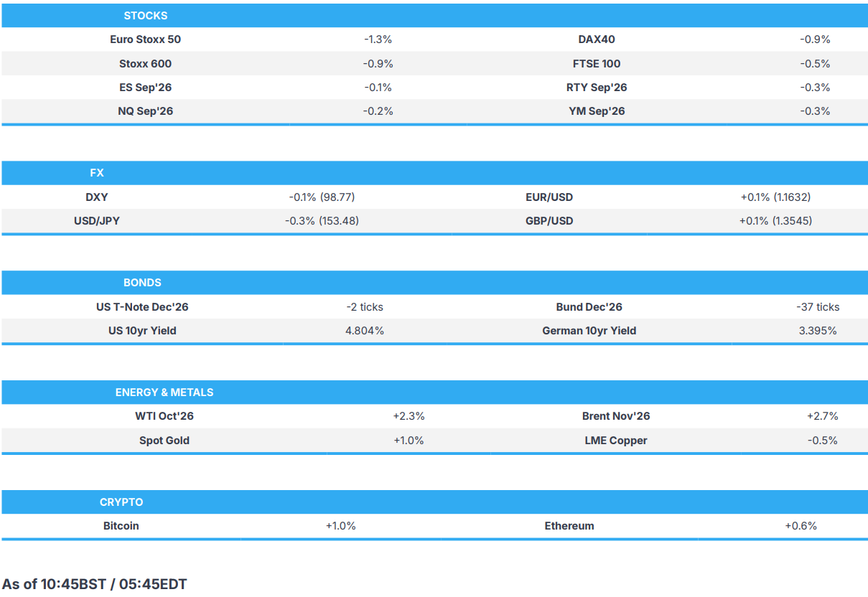Select the Bitcoin label in CRYPTO
The width and height of the screenshot is (868, 597).
121,525
